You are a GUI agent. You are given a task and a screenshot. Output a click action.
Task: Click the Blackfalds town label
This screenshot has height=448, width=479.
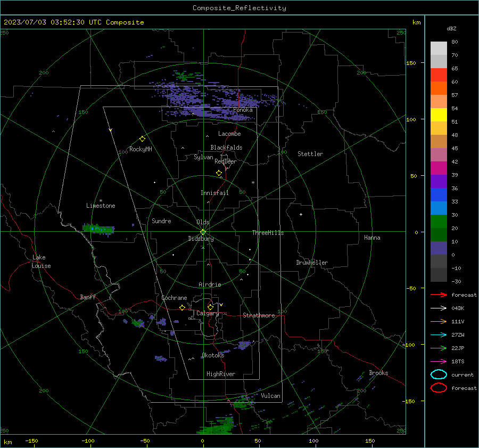coord(226,148)
